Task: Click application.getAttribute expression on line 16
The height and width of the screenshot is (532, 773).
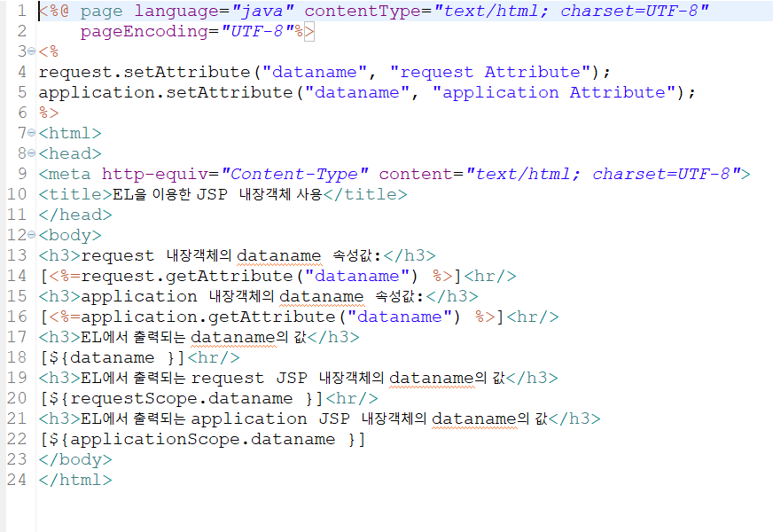Action: (272, 317)
